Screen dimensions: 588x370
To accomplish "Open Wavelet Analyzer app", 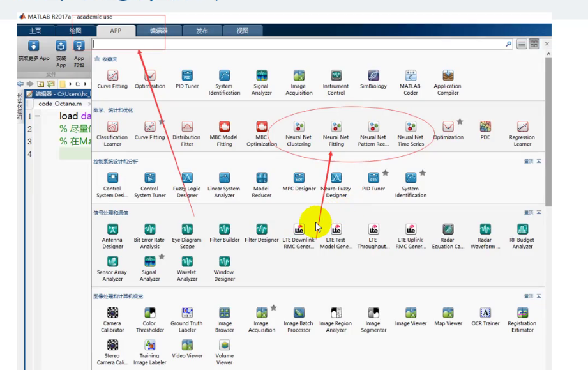I will [x=187, y=268].
